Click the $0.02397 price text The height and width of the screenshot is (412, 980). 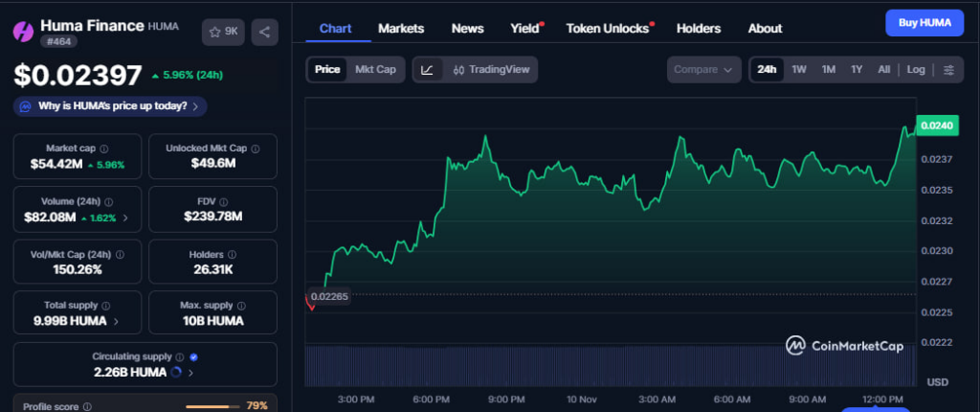pos(78,76)
